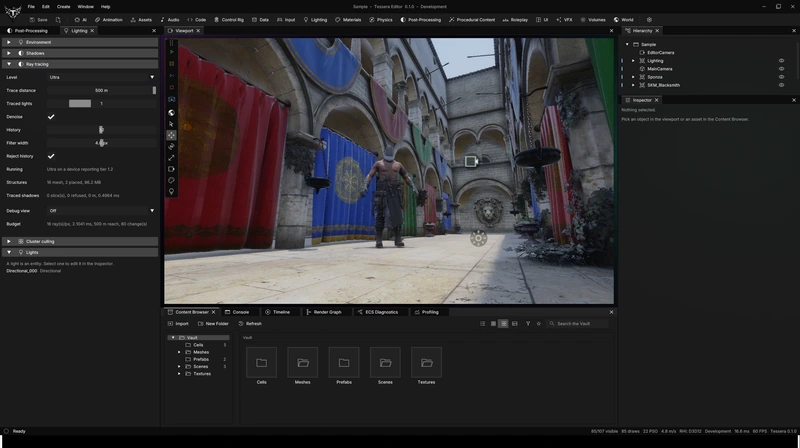Switch Content Browser to split preview view
The height and width of the screenshot is (448, 800).
[514, 323]
